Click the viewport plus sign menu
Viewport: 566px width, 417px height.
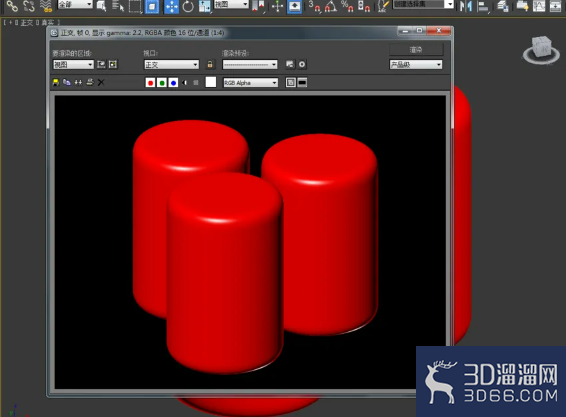coord(10,22)
